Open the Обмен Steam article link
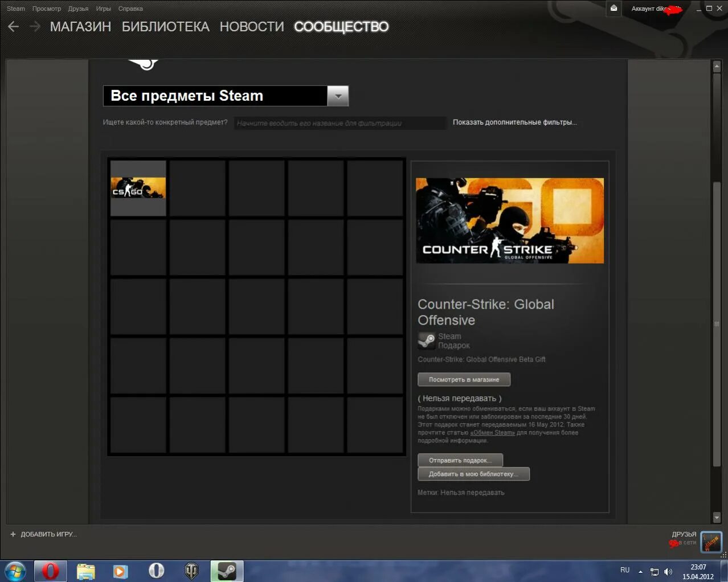Screen dimensions: 728x582 point(492,433)
